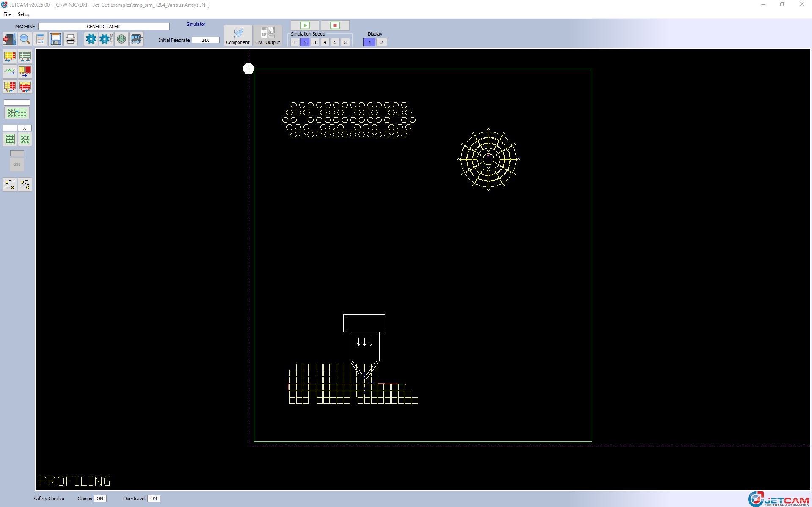
Task: Toggle the Clamps safety check ON button
Action: pyautogui.click(x=100, y=499)
